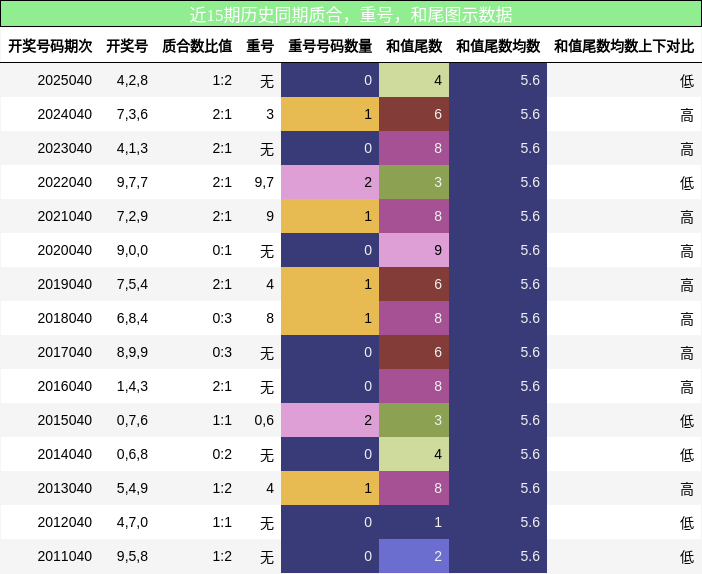The height and width of the screenshot is (574, 702).
Task: Click draw number 5,4,9
Action: [132, 488]
